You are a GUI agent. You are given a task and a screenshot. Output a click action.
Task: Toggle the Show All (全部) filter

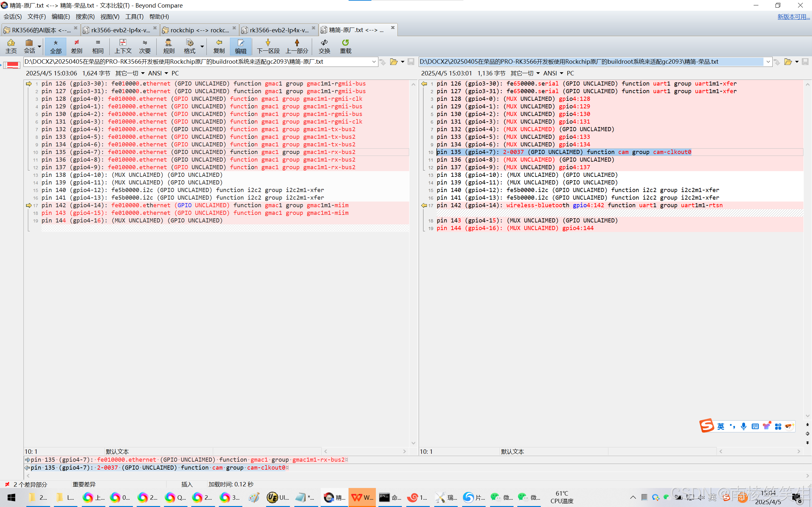pyautogui.click(x=56, y=46)
